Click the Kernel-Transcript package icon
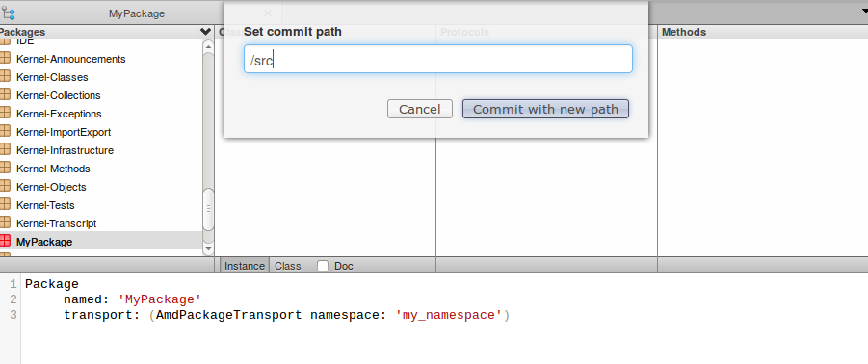Image resolution: width=868 pixels, height=364 pixels. click(5, 221)
